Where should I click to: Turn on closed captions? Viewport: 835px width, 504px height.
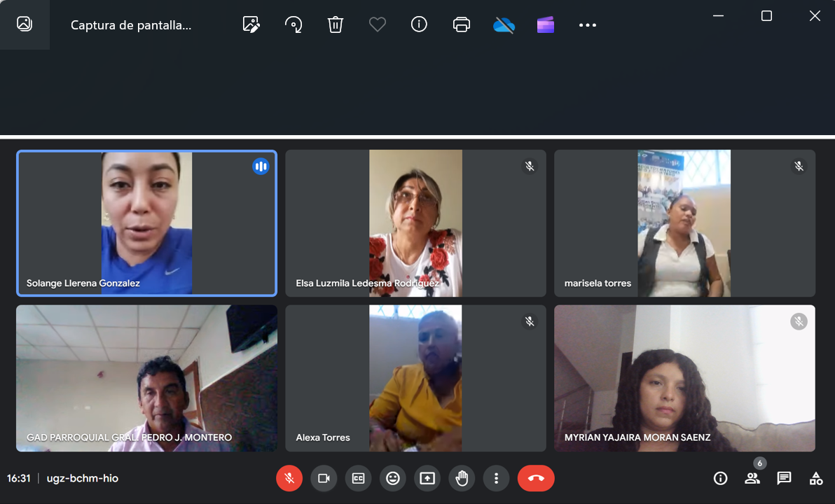358,478
